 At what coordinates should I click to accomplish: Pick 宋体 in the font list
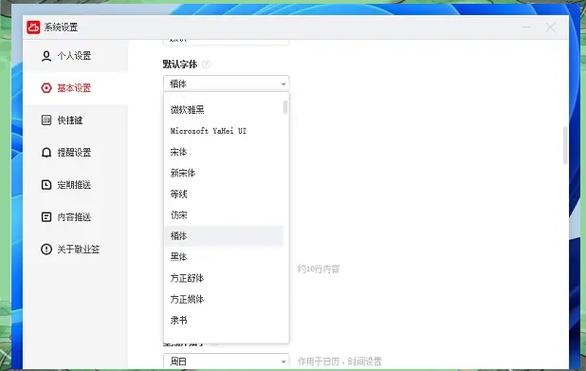click(223, 152)
